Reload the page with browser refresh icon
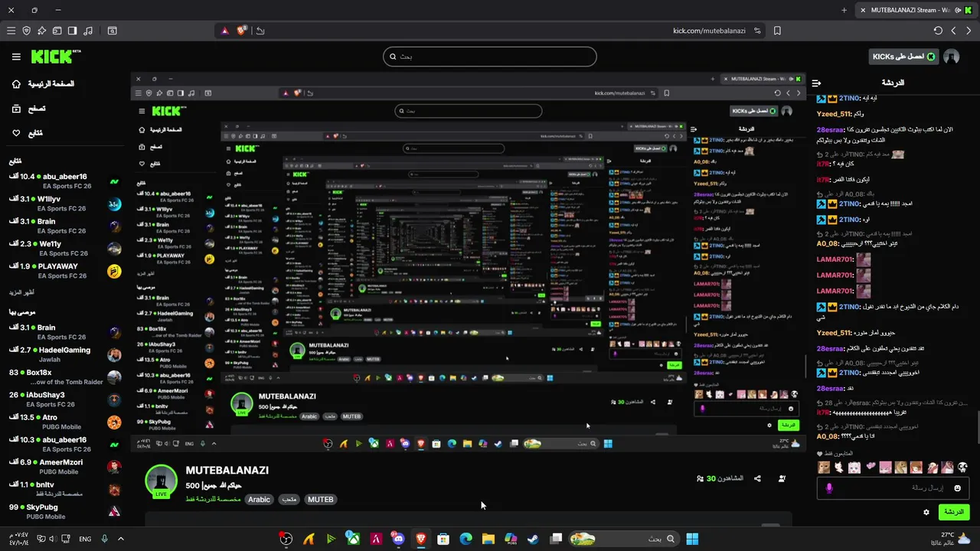 tap(938, 31)
